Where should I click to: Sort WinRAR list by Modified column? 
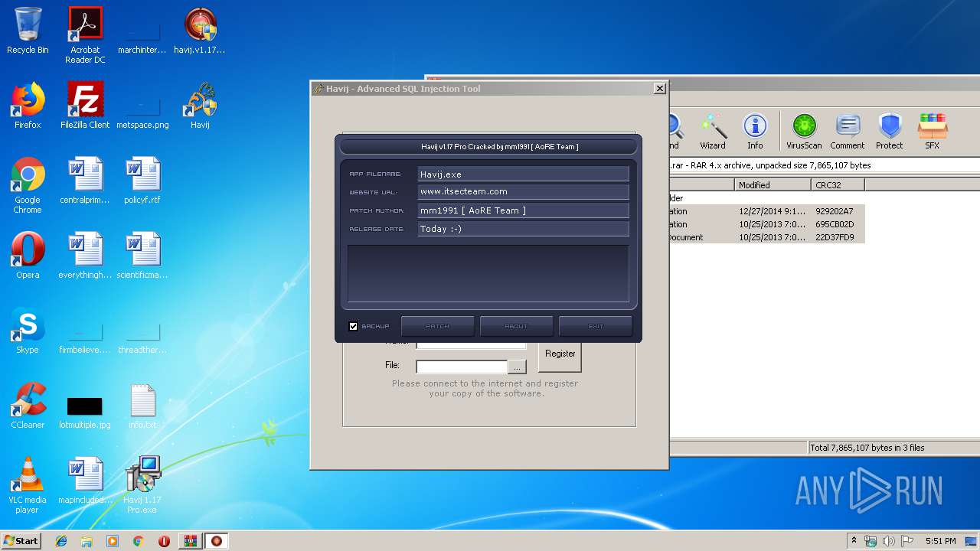tap(773, 185)
